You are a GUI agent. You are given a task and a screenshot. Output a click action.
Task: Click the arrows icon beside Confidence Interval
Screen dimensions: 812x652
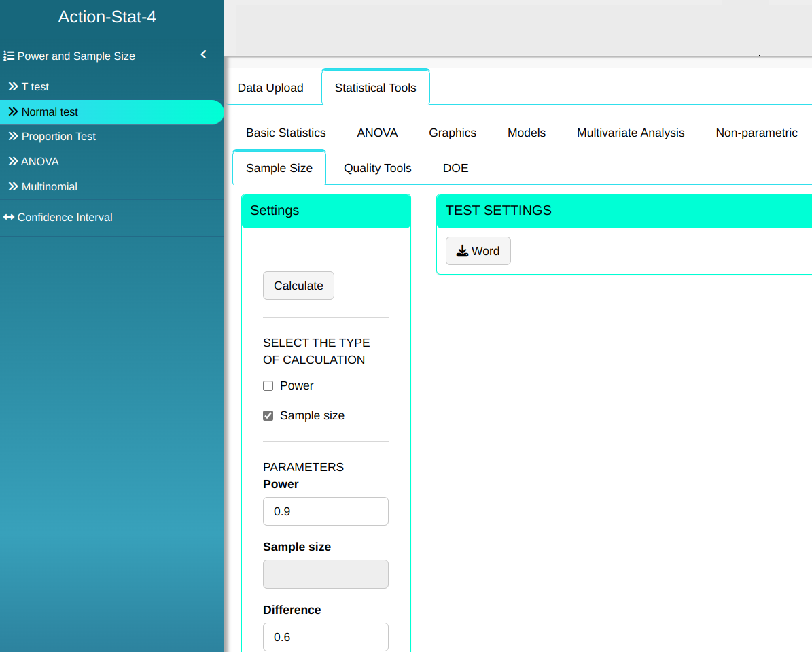[9, 218]
